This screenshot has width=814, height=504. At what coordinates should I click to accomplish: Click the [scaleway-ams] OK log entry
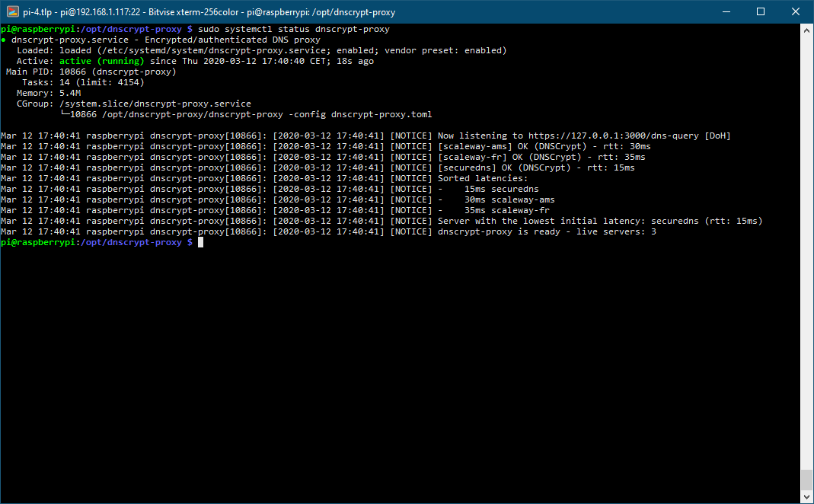coord(475,145)
